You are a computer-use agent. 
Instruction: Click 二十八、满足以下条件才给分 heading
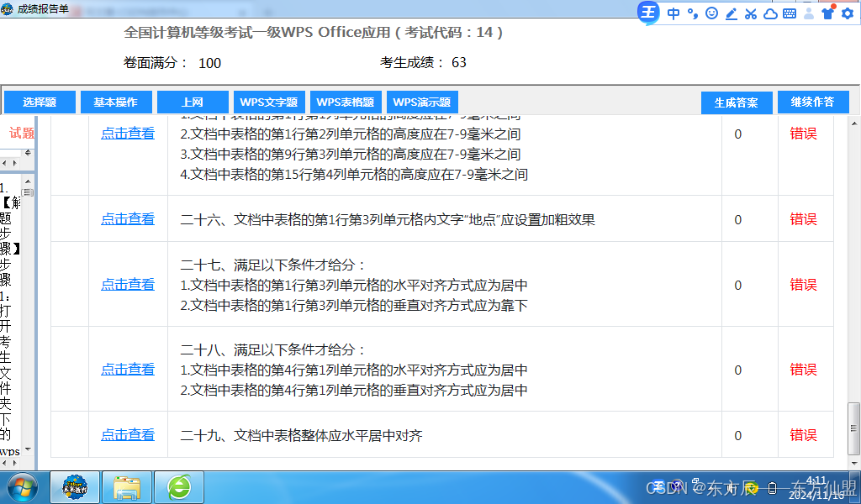point(273,349)
